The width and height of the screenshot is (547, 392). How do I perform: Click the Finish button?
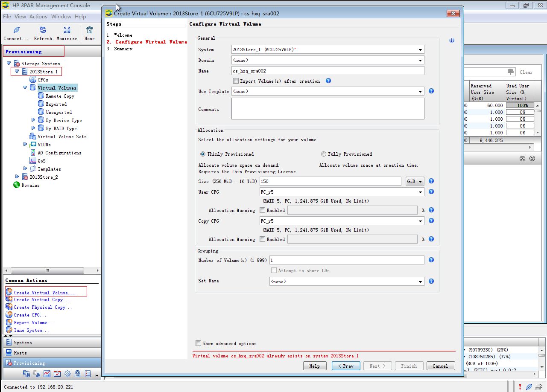(x=409, y=366)
